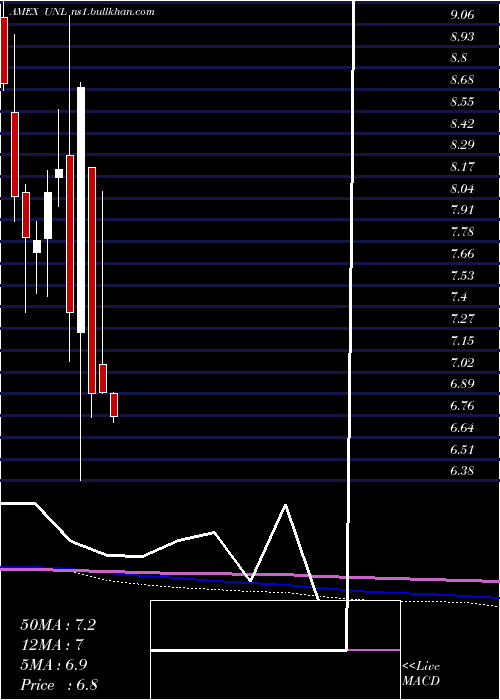This screenshot has width=500, height=700.
Task: Click the 7.78 price axis label
Action: [x=462, y=233]
